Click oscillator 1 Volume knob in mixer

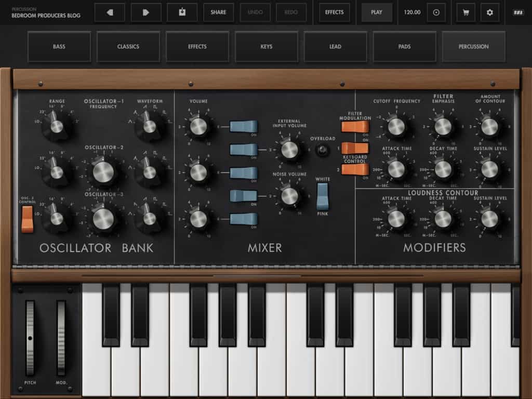tap(198, 127)
